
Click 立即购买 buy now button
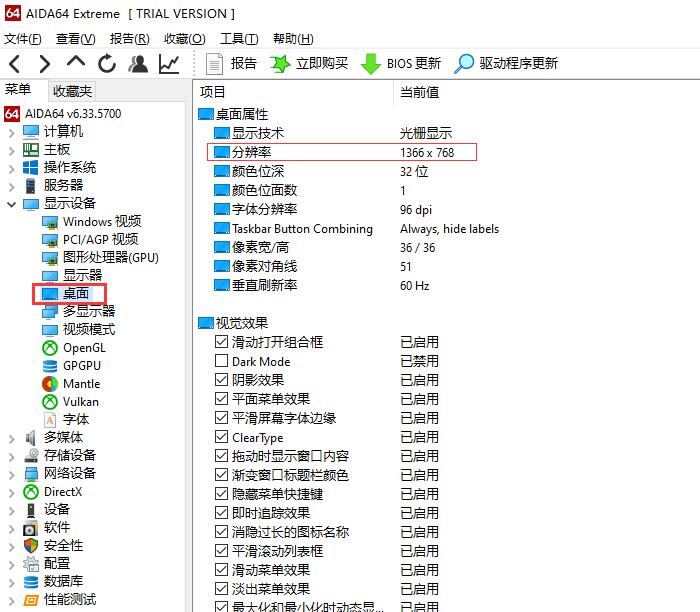(x=309, y=64)
